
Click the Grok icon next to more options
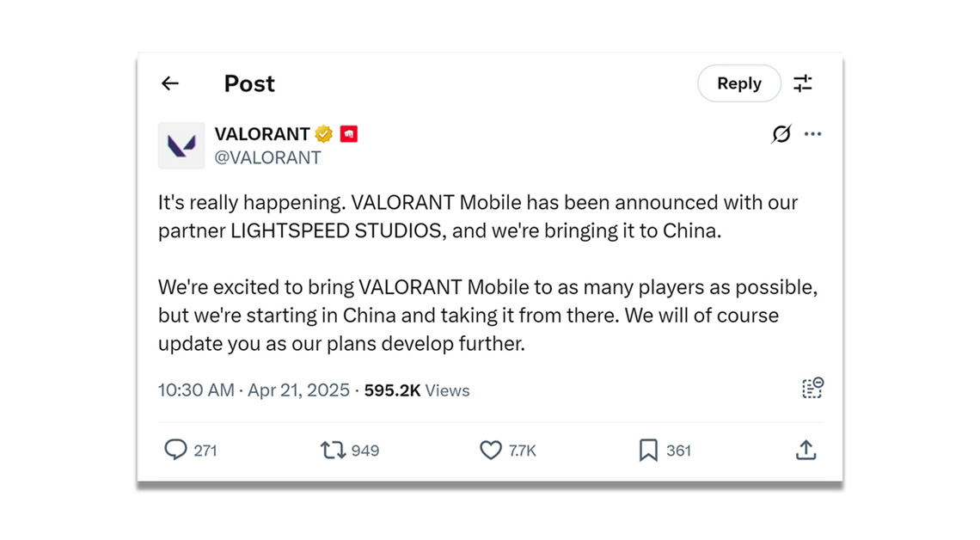pyautogui.click(x=781, y=134)
